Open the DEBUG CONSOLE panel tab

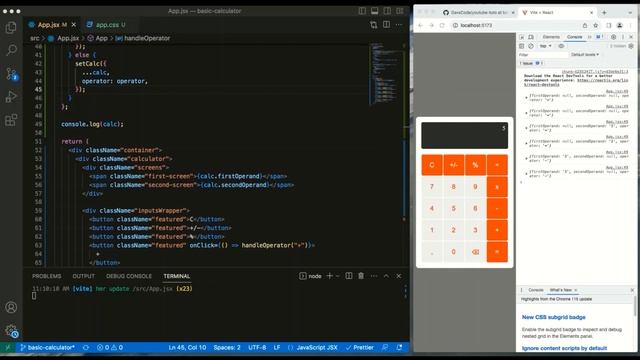[129, 276]
